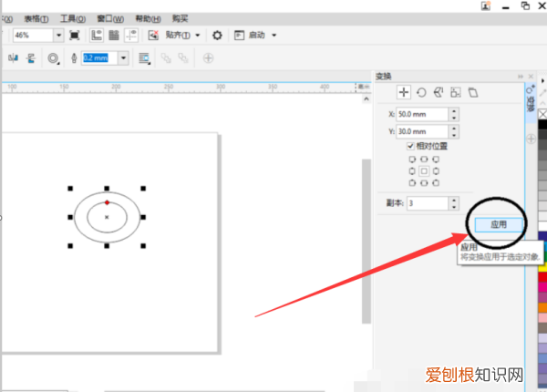The image size is (547, 392).
Task: Open options via the gear icon
Action: click(x=217, y=36)
